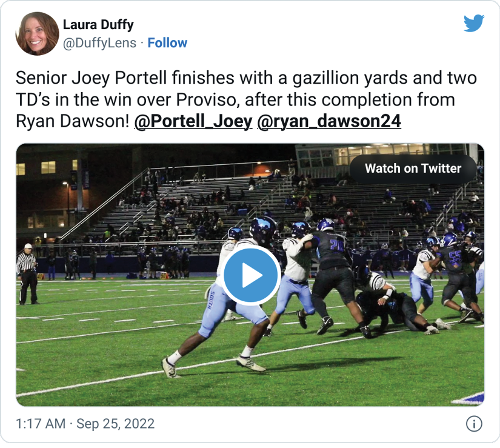Click the blue Twitter bird logo

(474, 24)
